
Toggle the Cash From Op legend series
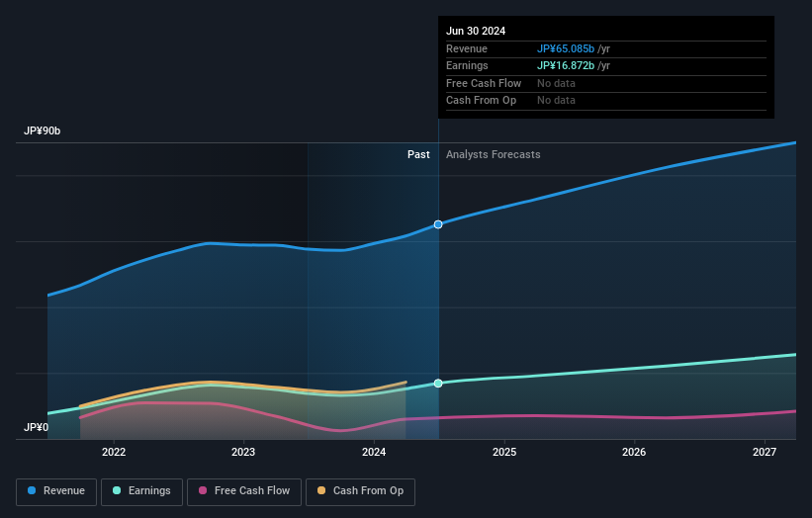point(360,491)
